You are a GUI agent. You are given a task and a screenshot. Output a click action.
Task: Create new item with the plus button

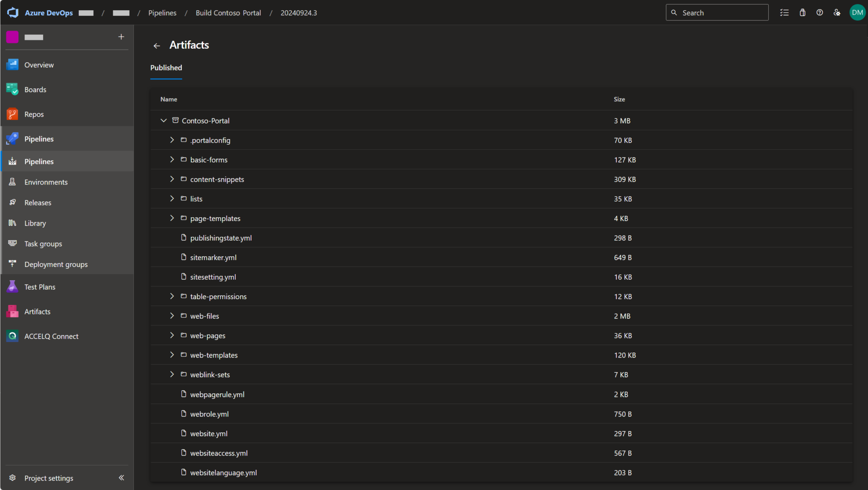pyautogui.click(x=121, y=37)
